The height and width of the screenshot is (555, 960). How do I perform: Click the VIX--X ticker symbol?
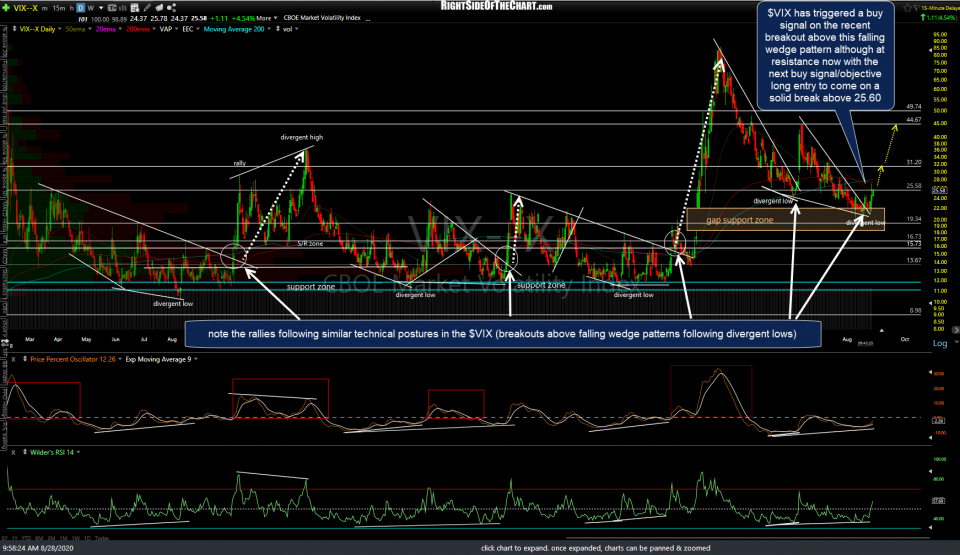tap(26, 8)
